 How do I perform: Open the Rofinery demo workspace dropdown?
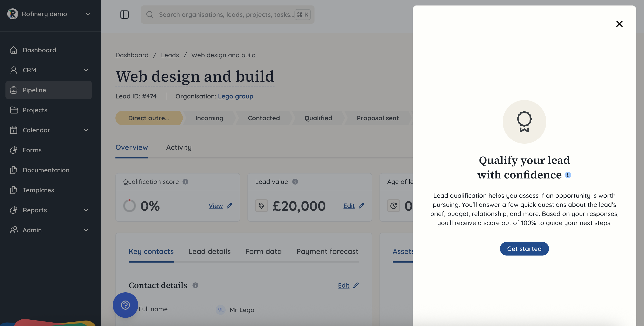tap(88, 14)
